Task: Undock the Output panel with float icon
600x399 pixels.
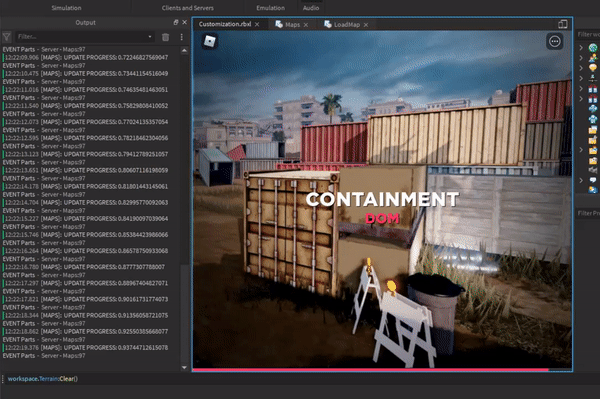Action: point(176,22)
